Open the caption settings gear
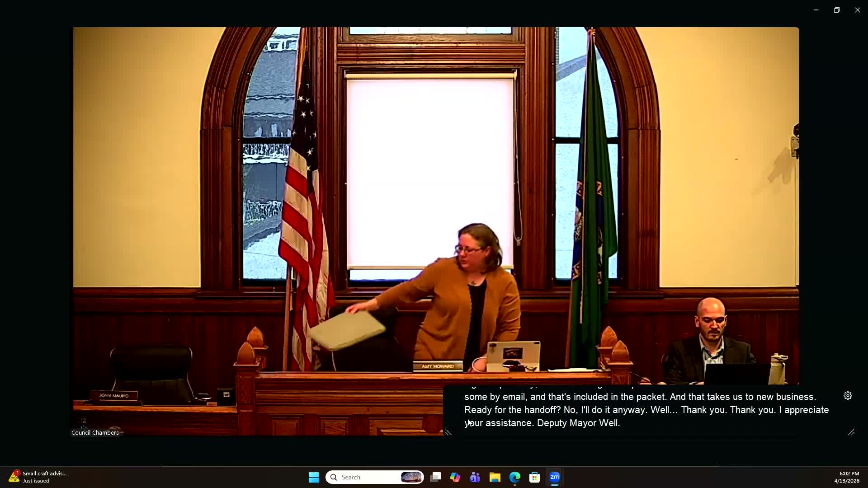868x488 pixels. [x=848, y=396]
